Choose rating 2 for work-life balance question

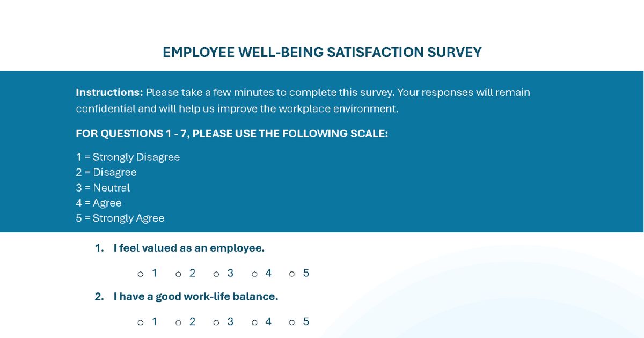pos(178,322)
